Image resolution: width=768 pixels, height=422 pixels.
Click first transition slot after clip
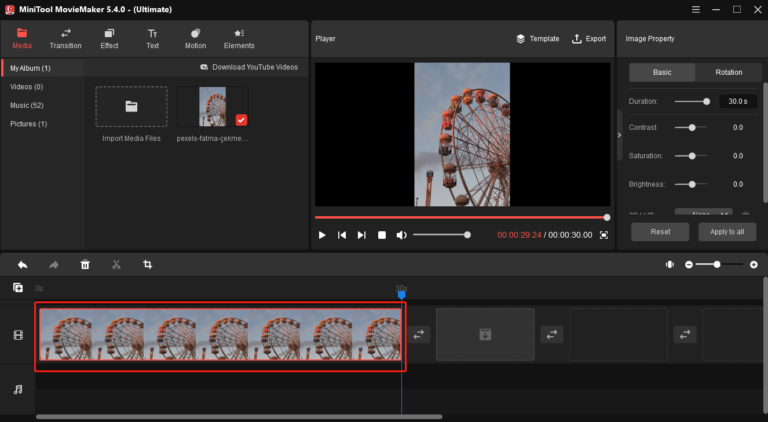pyautogui.click(x=419, y=335)
